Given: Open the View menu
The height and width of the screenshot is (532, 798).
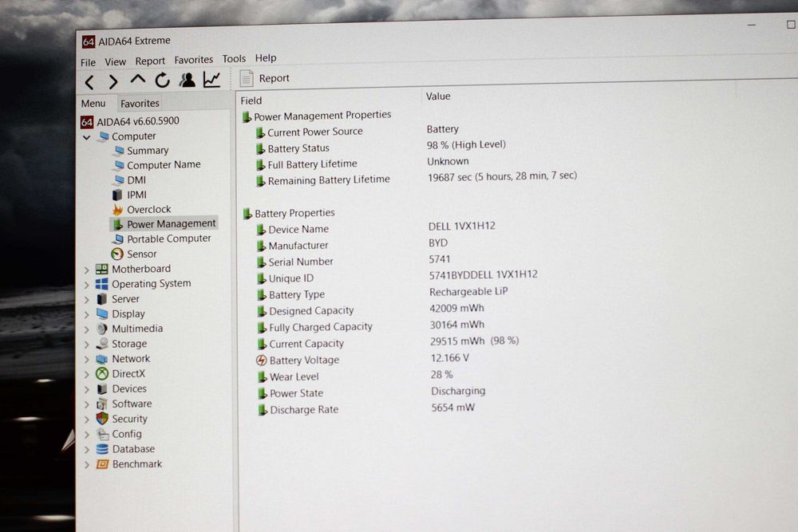Looking at the screenshot, I should (x=116, y=62).
